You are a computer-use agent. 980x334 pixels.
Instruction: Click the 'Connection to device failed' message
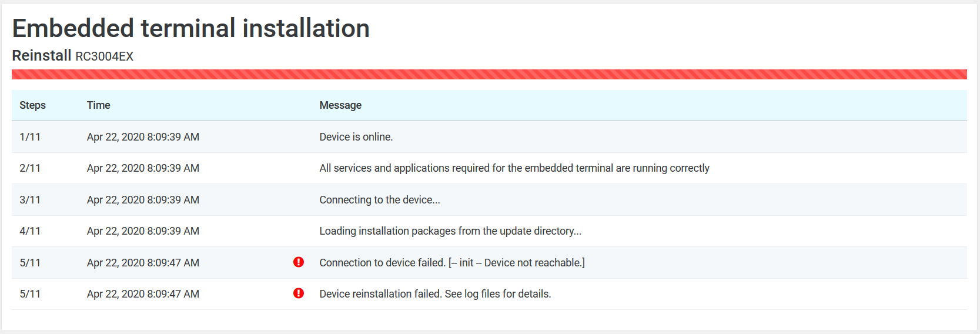[x=451, y=263]
